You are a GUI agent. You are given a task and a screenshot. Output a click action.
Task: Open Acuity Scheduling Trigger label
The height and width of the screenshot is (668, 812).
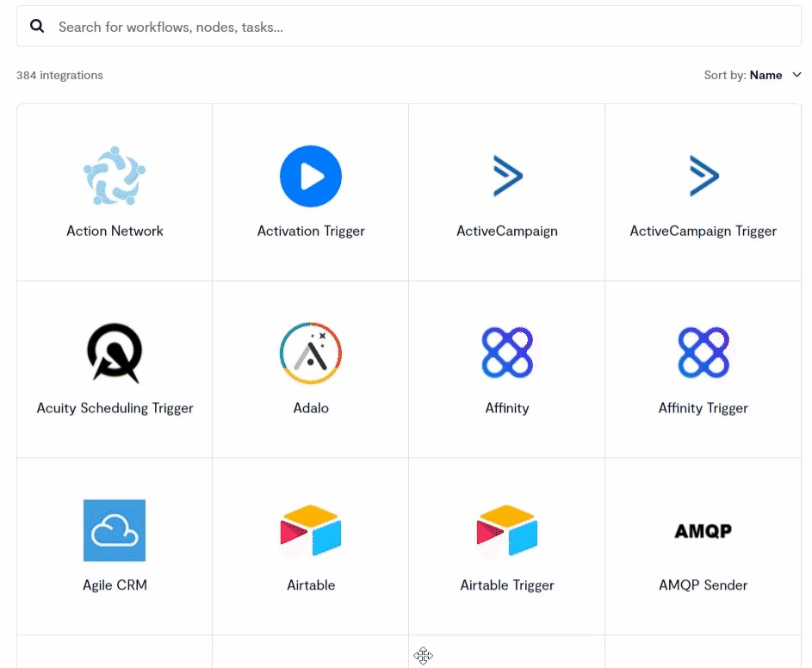[115, 409]
